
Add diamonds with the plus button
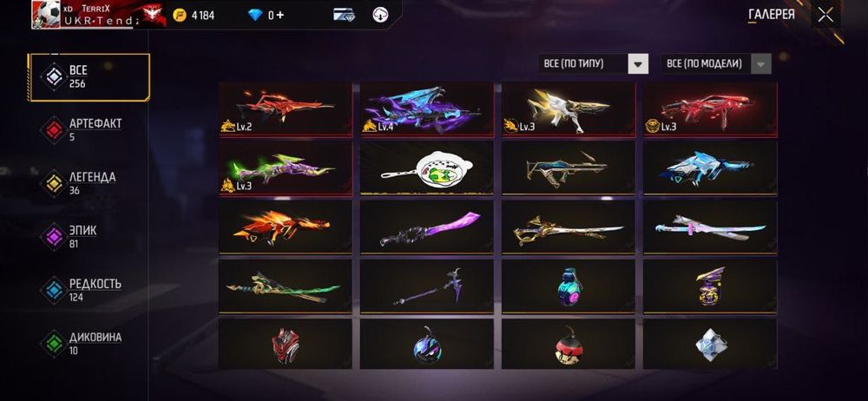[x=280, y=15]
